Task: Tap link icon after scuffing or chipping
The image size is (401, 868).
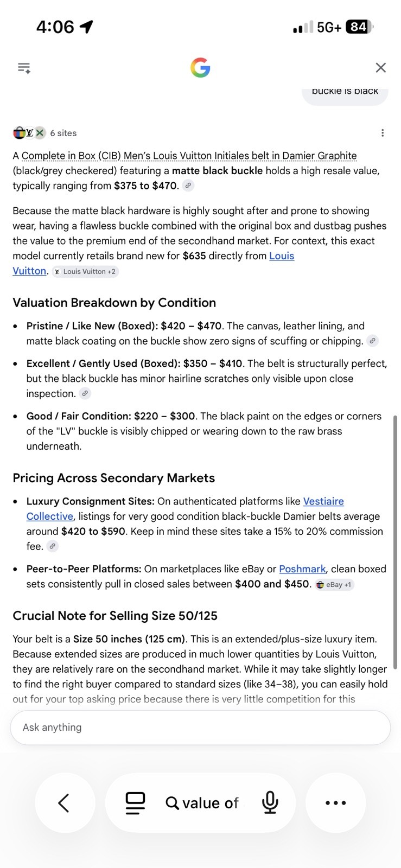Action: (372, 341)
